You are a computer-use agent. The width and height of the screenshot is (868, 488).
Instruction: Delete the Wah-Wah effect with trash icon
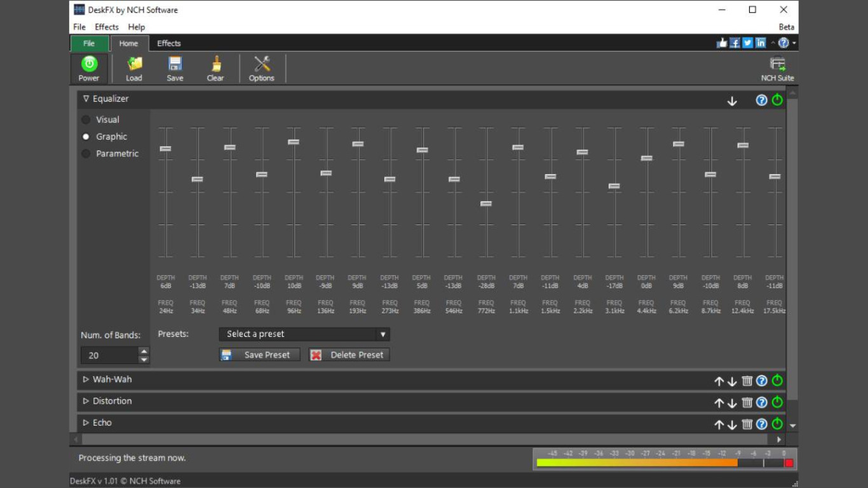pyautogui.click(x=747, y=381)
